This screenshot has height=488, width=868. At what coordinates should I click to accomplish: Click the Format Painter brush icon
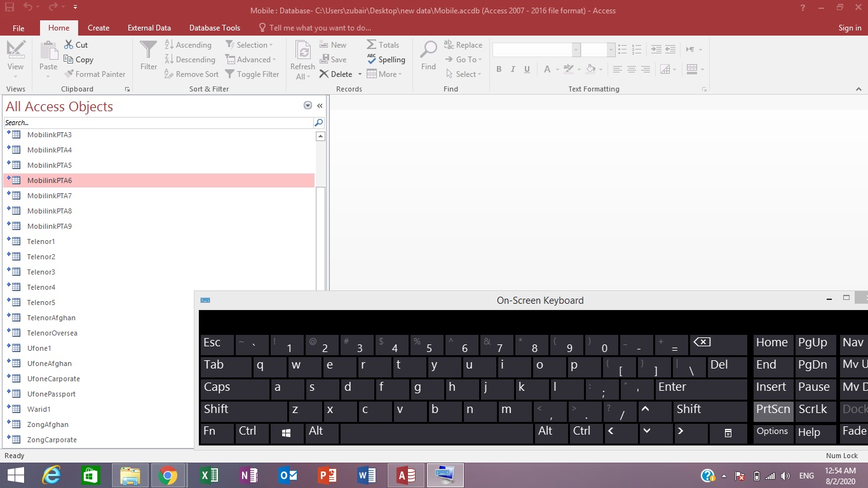point(69,74)
